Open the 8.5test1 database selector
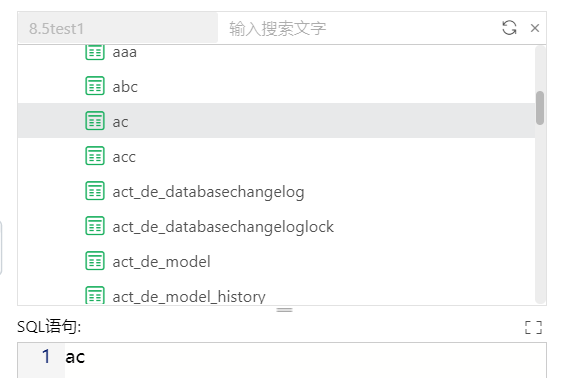Viewport: 566px width, 378px height. (118, 28)
